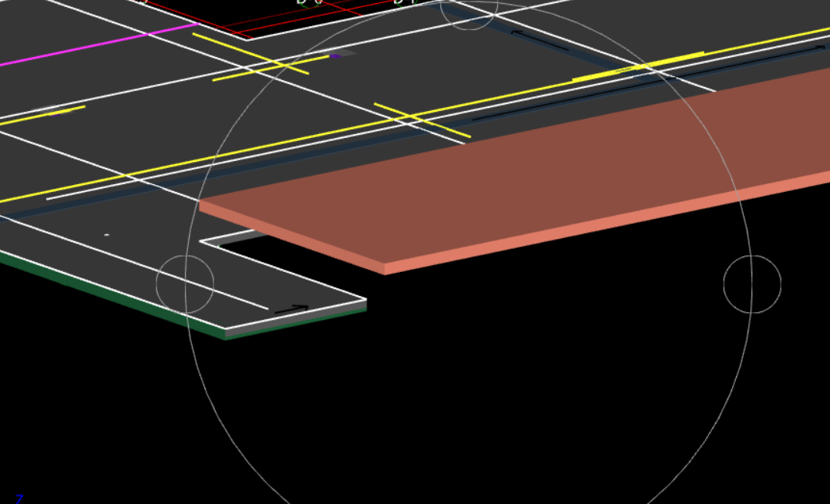Click the black arrow marking near board corner
This screenshot has width=830, height=504.
point(291,309)
